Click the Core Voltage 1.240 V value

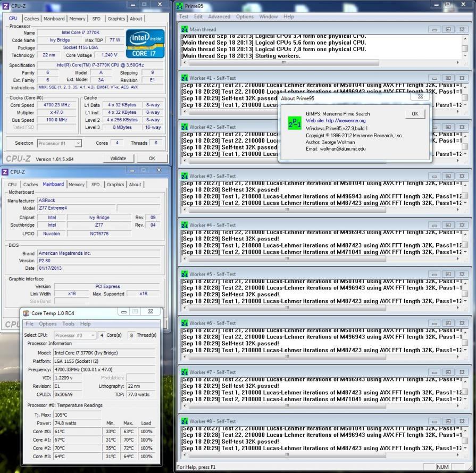109,55
